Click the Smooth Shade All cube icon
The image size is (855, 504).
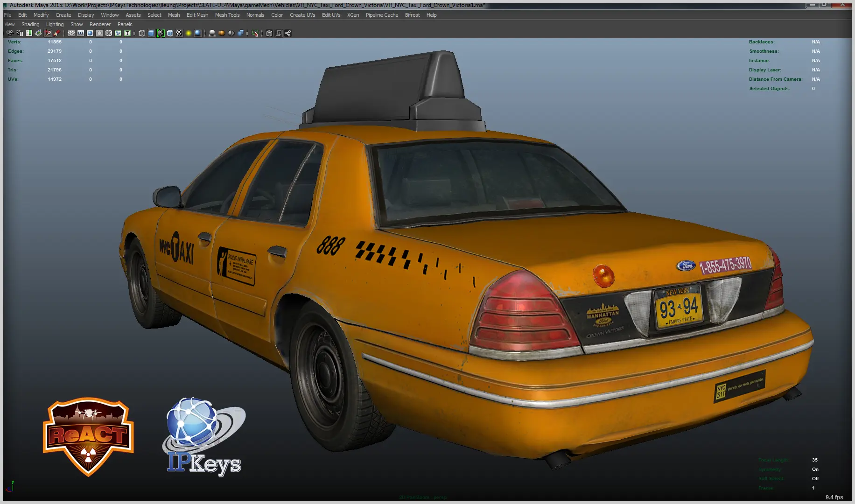coord(151,33)
